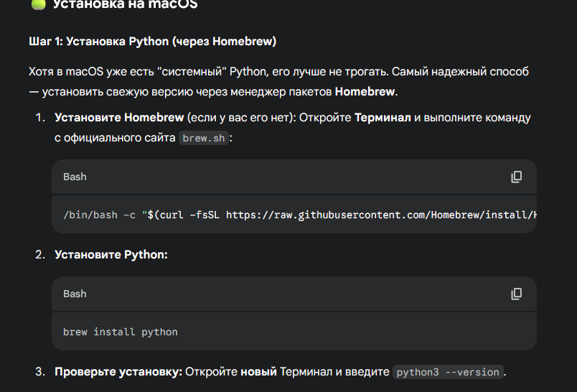Click bold "Установите Homebrew" list item text
This screenshot has width=577, height=392.
[118, 117]
